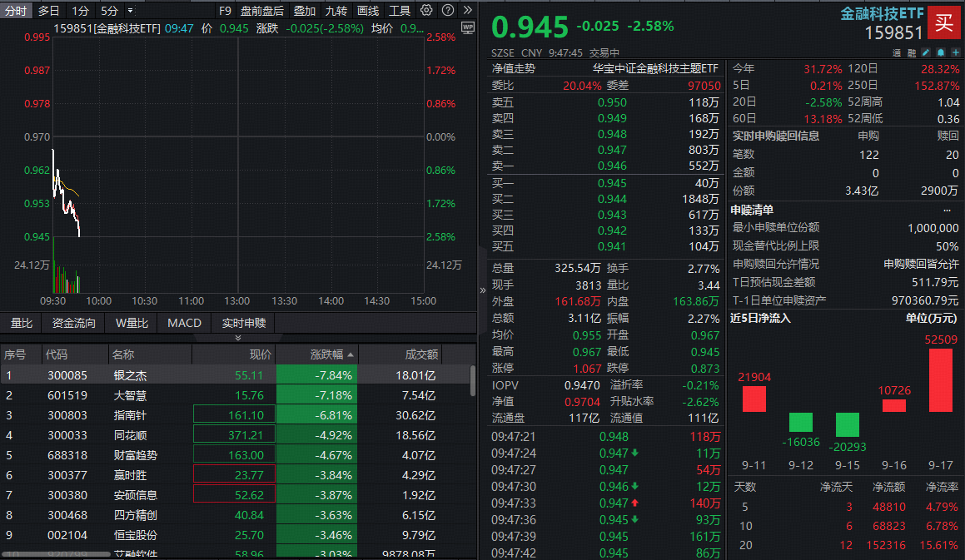Viewport: 965px width, 560px height.
Task: Select the MACD indicator tab
Action: tap(184, 323)
